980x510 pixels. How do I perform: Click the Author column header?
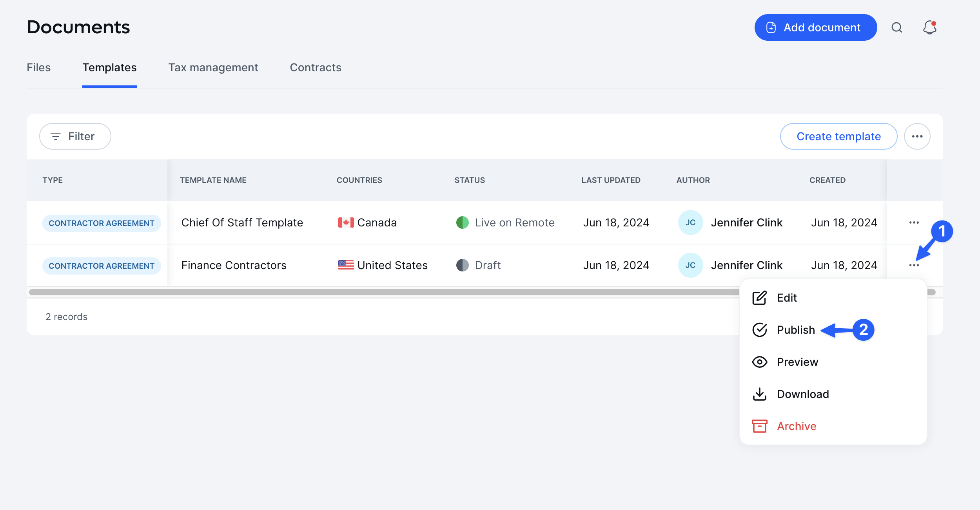click(x=693, y=180)
